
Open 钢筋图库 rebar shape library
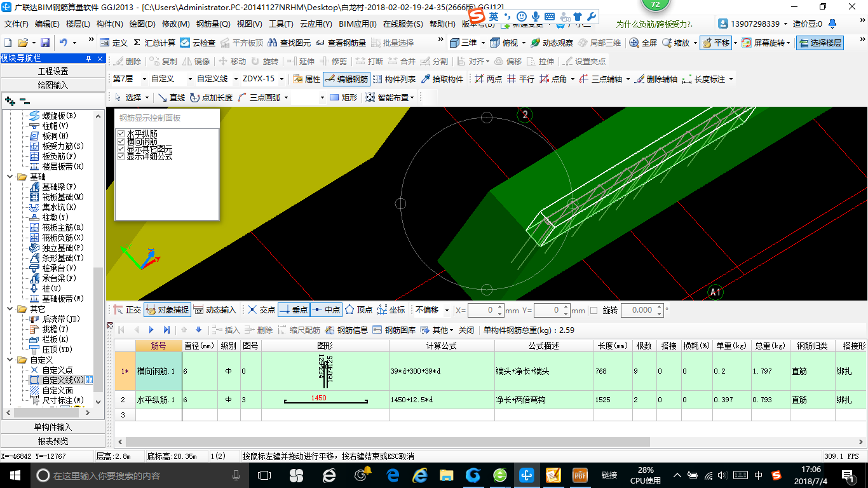tap(394, 330)
